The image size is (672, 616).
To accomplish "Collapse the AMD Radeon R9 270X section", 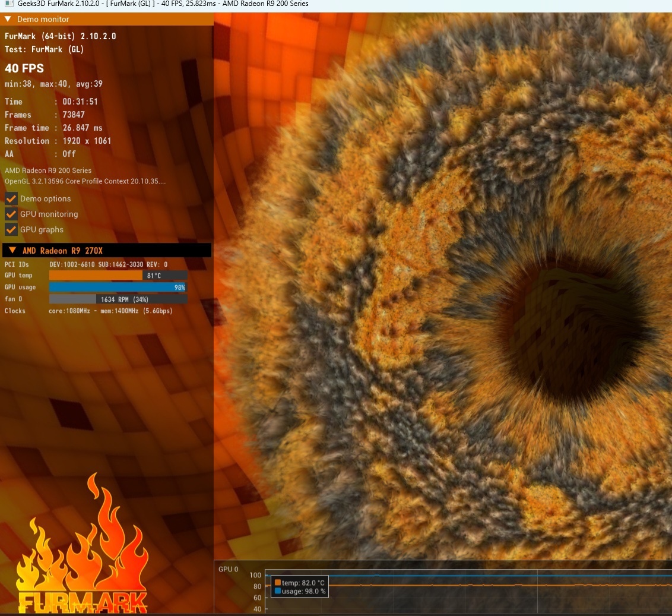I will click(12, 250).
